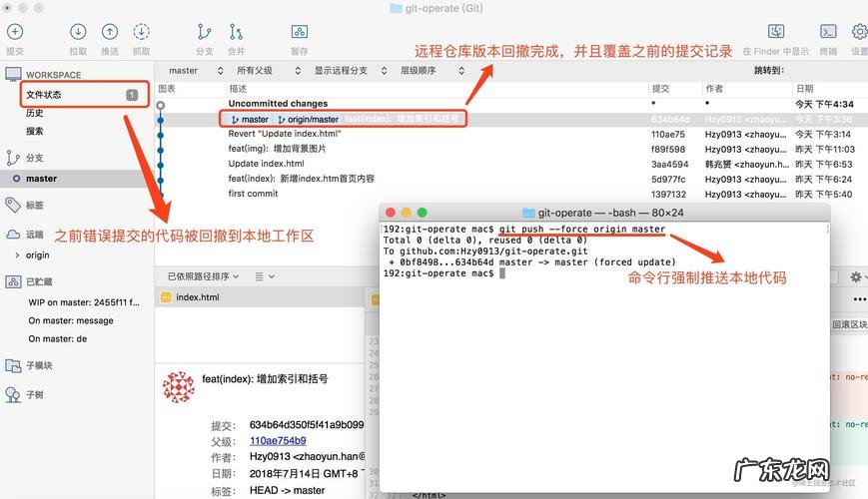This screenshot has width=868, height=499.
Task: Click the tags (标签) sidebar icon
Action: click(13, 205)
